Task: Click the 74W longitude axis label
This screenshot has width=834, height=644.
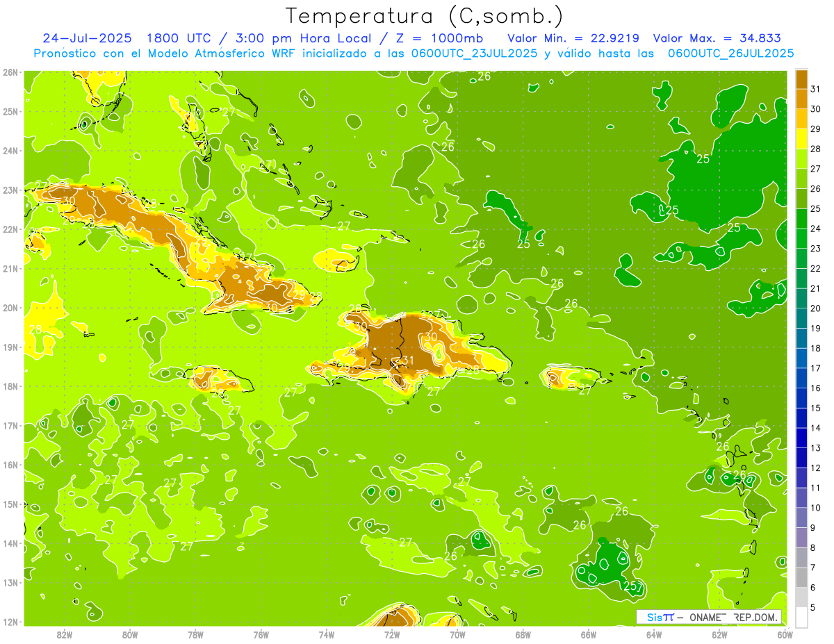Action: [x=326, y=634]
